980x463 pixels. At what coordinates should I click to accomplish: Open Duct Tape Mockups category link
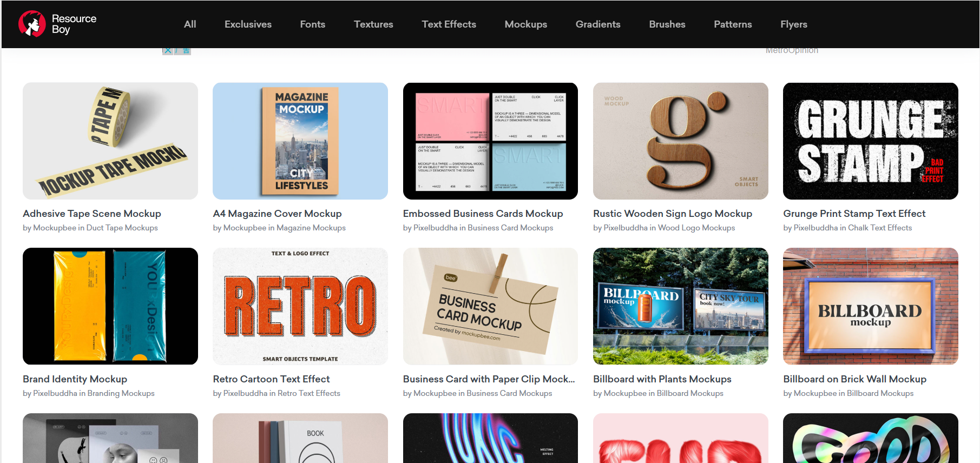[122, 228]
